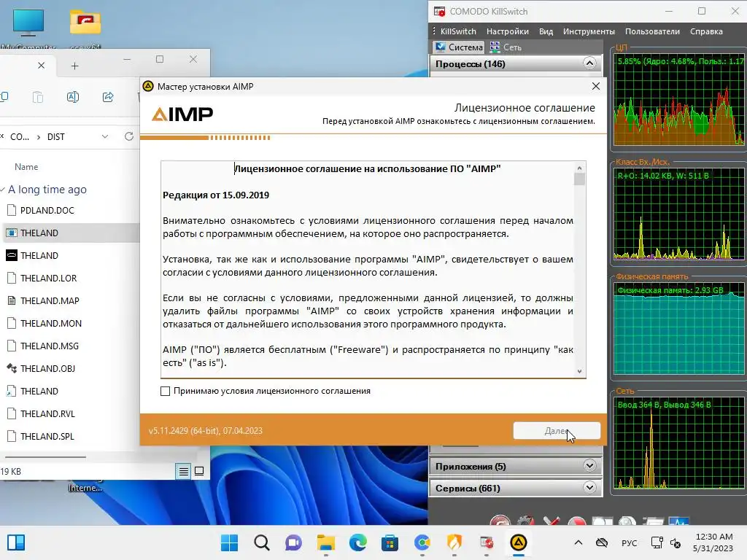Select the THELAND.MAP file
The height and width of the screenshot is (560, 747).
pyautogui.click(x=50, y=301)
